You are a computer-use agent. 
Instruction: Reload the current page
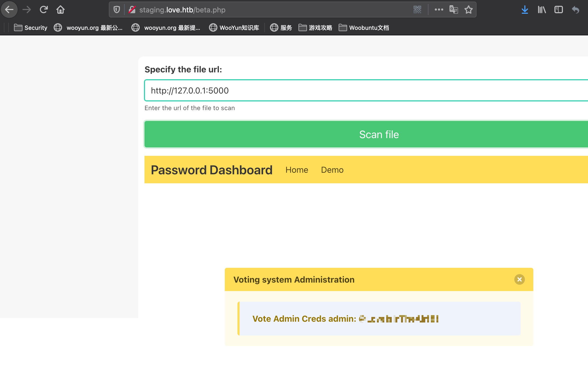pos(44,10)
